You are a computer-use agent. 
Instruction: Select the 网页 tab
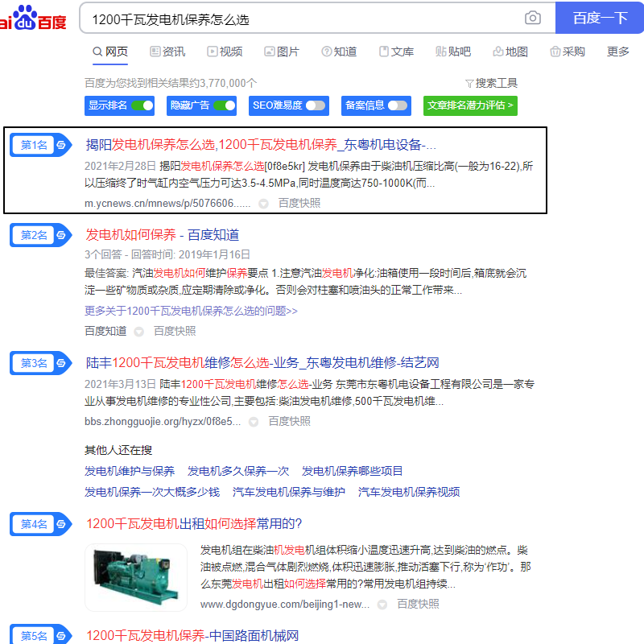(110, 52)
